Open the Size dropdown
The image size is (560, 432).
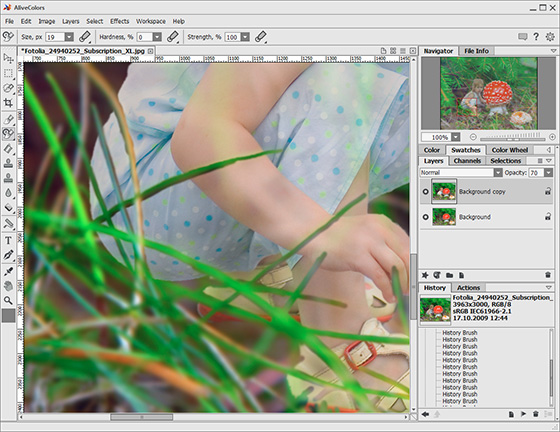[69, 37]
